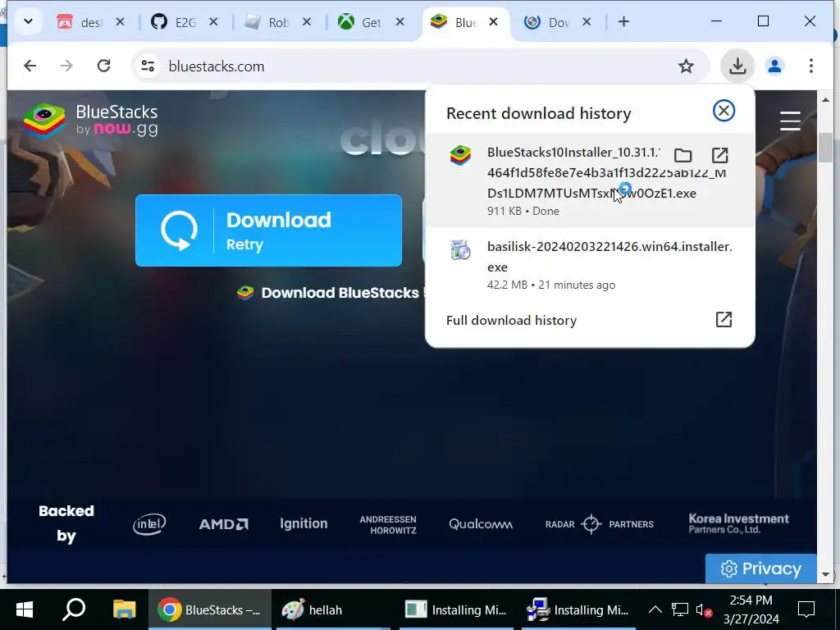Image resolution: width=840 pixels, height=630 pixels.
Task: Open the Chrome three-dot menu
Action: click(x=811, y=66)
